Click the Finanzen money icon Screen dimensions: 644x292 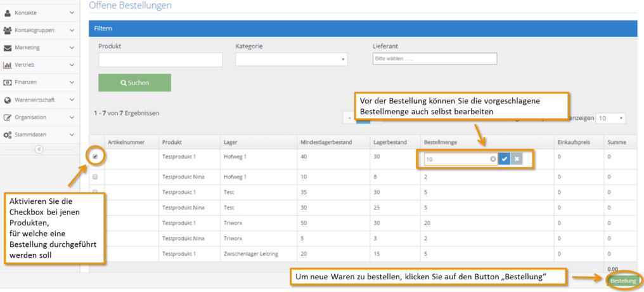click(x=8, y=83)
